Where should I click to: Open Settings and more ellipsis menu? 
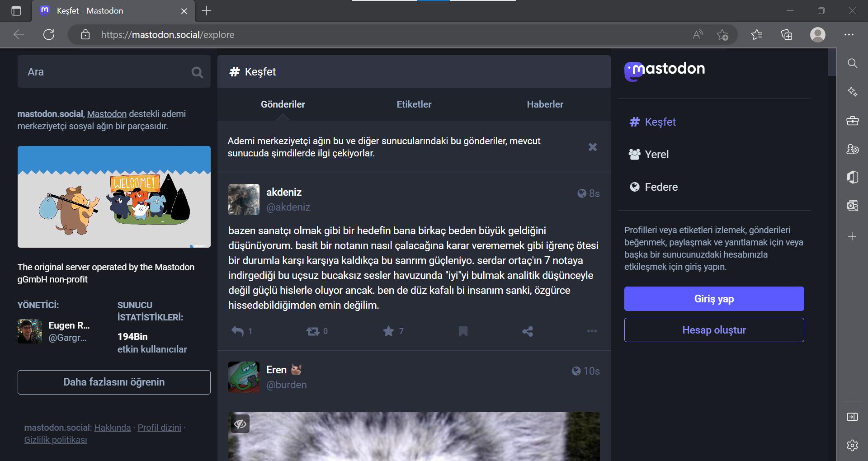849,35
